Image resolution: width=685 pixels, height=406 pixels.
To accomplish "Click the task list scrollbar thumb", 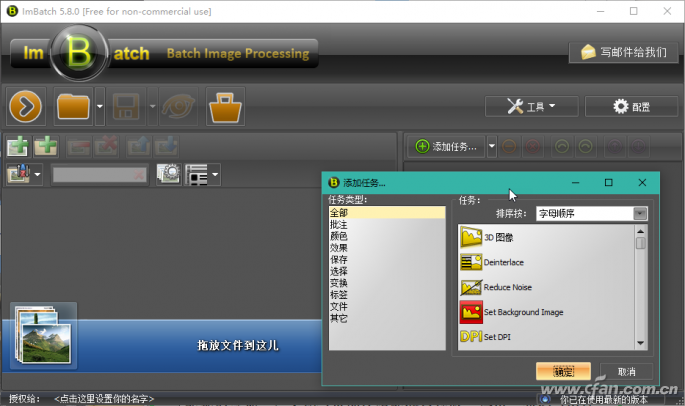I will (x=640, y=243).
